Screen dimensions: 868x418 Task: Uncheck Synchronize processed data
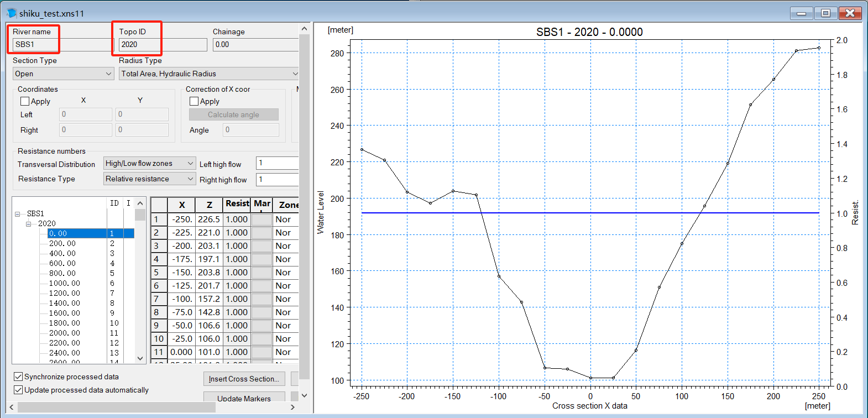pos(18,377)
